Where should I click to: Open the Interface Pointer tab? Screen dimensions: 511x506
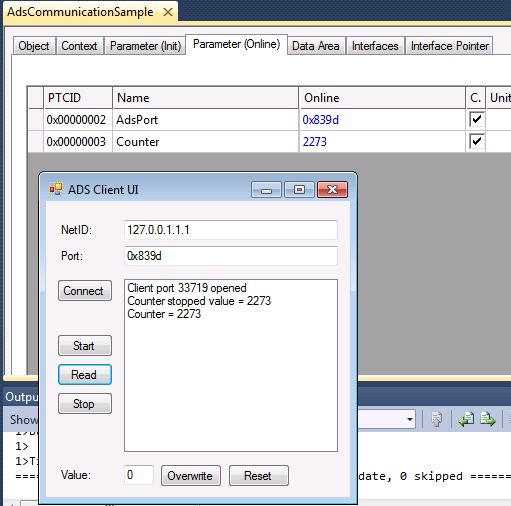449,46
